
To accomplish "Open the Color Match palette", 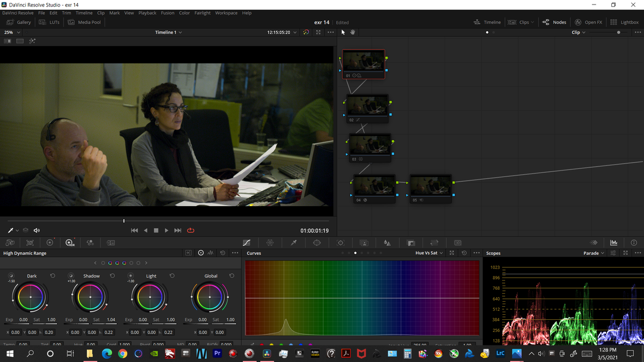I will (30, 243).
